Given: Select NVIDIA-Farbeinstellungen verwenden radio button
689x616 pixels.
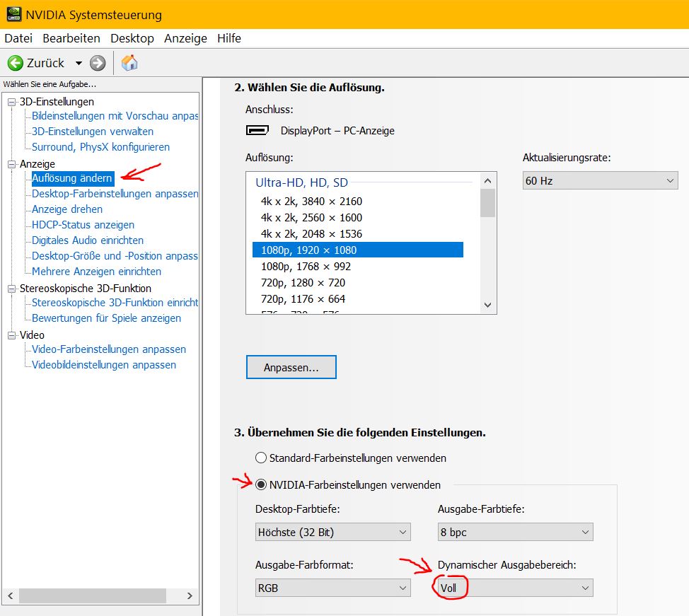Looking at the screenshot, I should [261, 485].
